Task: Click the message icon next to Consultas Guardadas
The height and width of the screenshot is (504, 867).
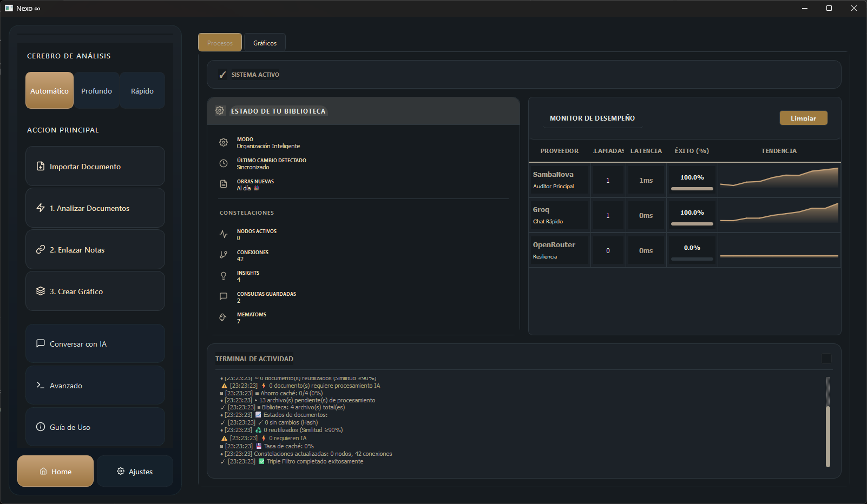Action: pos(224,296)
